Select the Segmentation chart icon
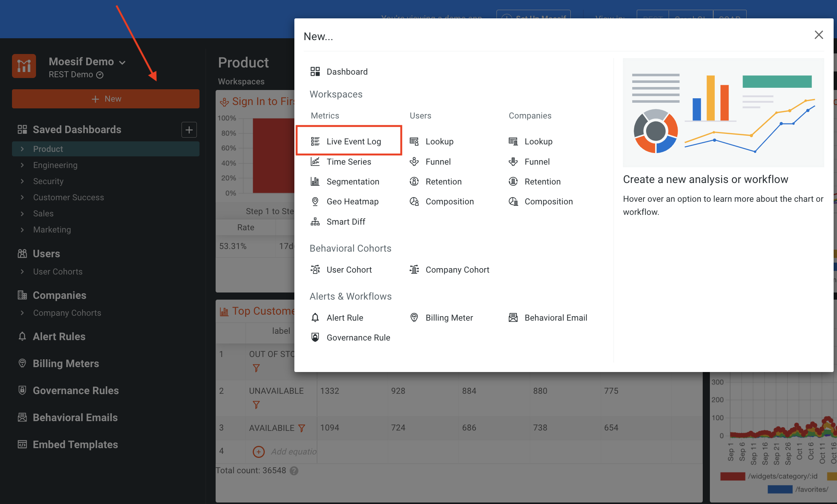837x504 pixels. click(x=315, y=181)
